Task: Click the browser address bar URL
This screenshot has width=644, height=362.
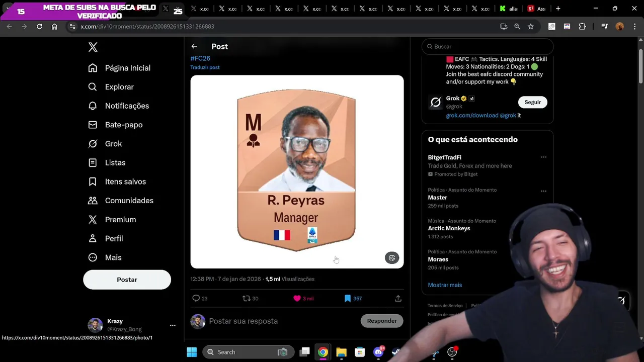Action: click(147, 26)
